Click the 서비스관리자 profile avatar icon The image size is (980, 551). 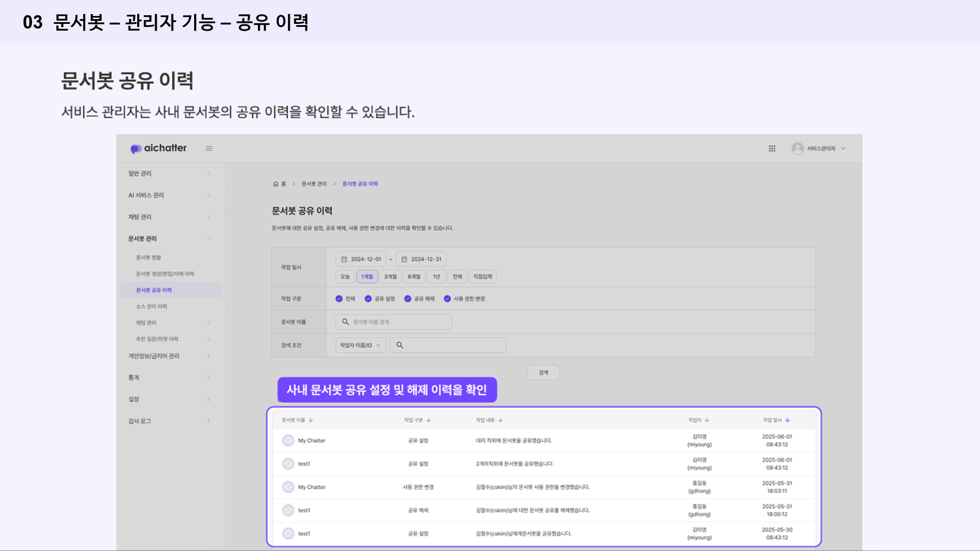pos(797,149)
